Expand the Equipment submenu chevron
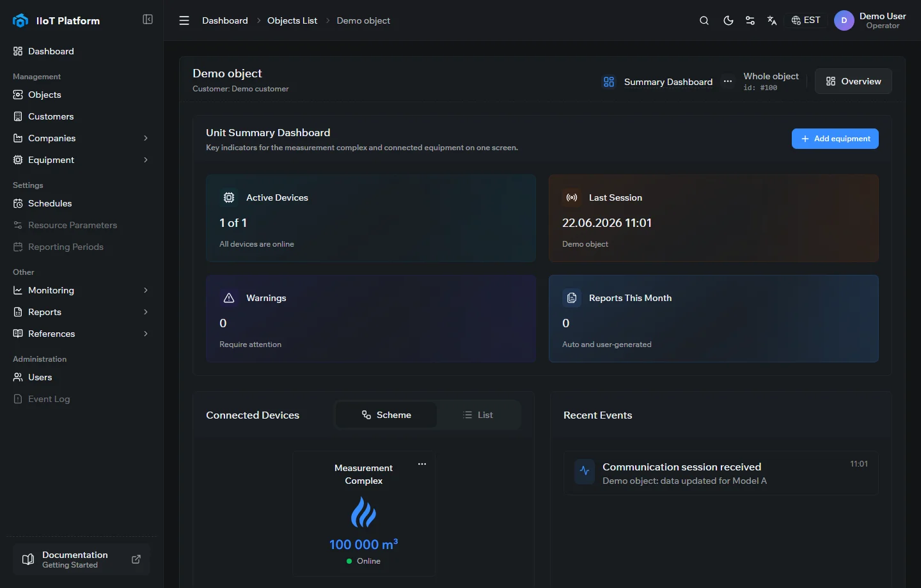This screenshot has width=921, height=588. coord(146,160)
